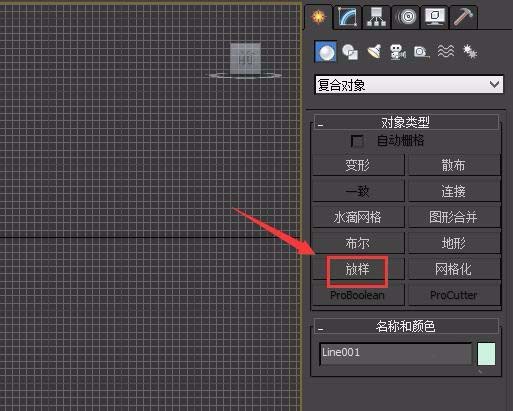Click the 图形合并 button
Viewport: 513px width, 411px height.
tap(454, 217)
